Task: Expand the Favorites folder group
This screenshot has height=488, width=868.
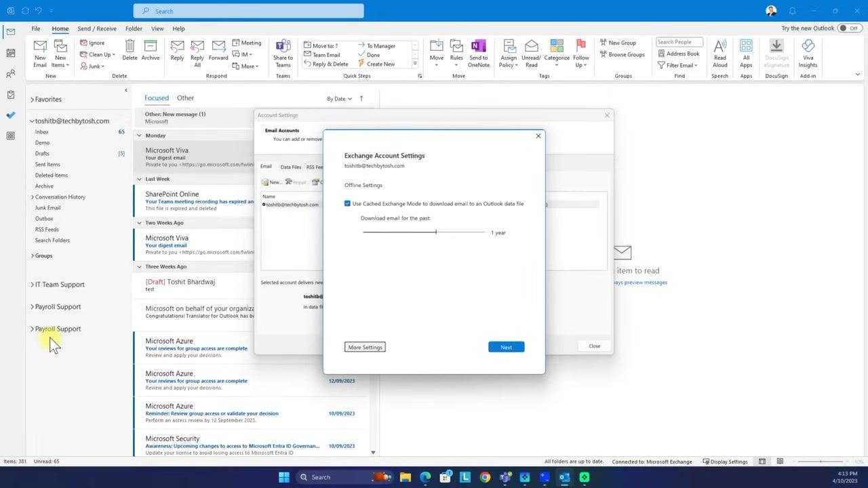Action: point(32,100)
